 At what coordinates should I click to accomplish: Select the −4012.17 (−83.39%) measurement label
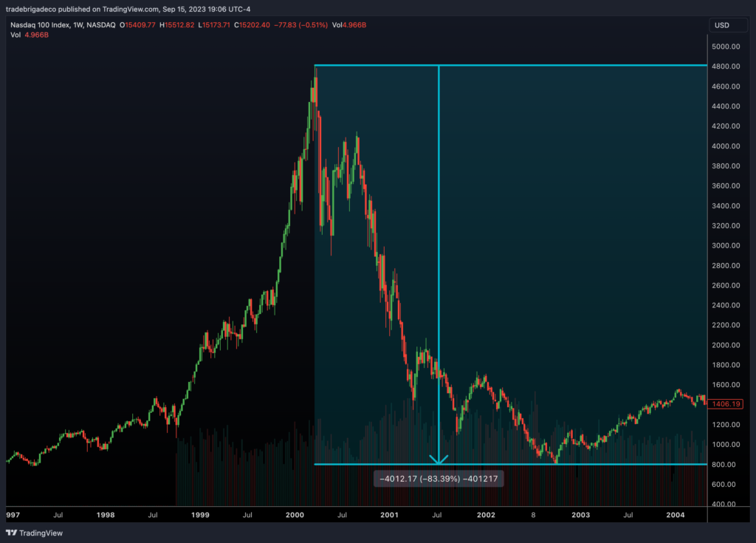coord(439,479)
